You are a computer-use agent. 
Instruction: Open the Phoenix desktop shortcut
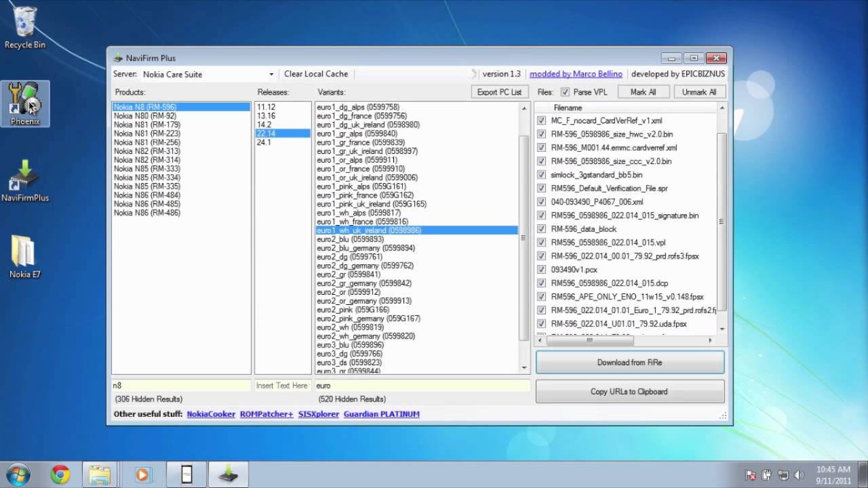(25, 104)
